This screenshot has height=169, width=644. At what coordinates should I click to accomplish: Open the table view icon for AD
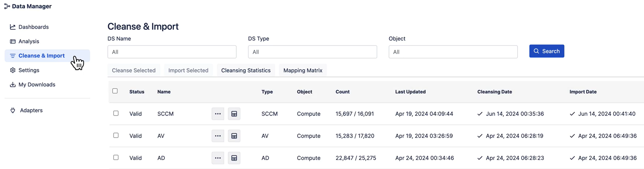click(234, 158)
